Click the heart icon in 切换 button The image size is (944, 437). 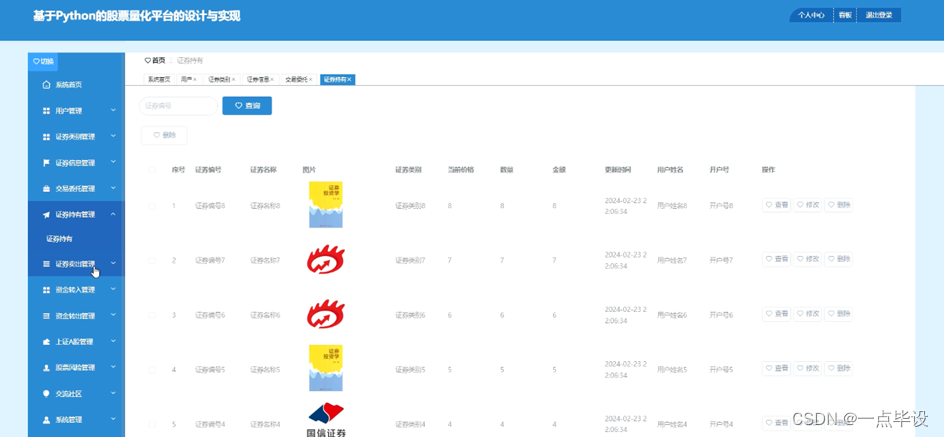pyautogui.click(x=36, y=61)
